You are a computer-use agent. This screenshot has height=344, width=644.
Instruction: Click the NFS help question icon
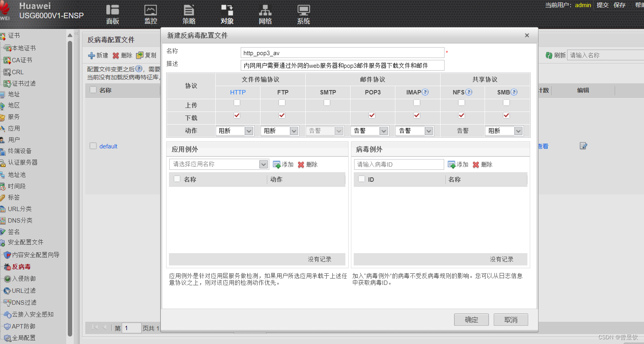click(x=469, y=92)
